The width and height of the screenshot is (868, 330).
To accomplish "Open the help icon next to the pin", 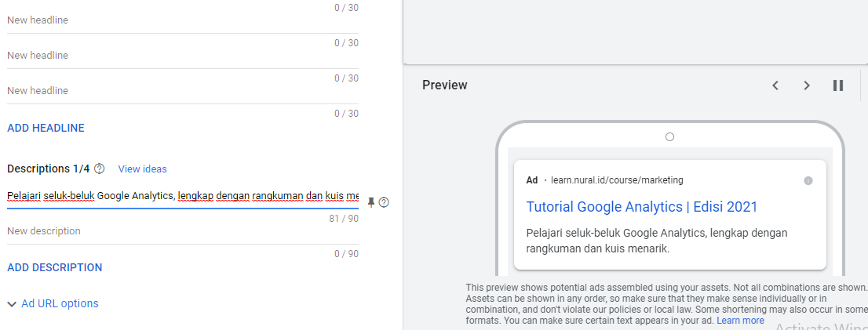I will point(384,202).
